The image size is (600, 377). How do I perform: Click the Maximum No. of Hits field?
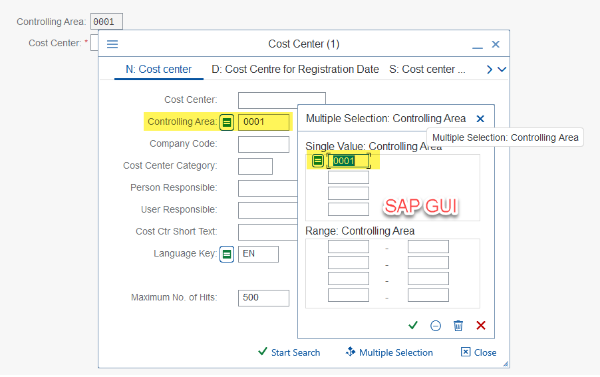pyautogui.click(x=264, y=298)
